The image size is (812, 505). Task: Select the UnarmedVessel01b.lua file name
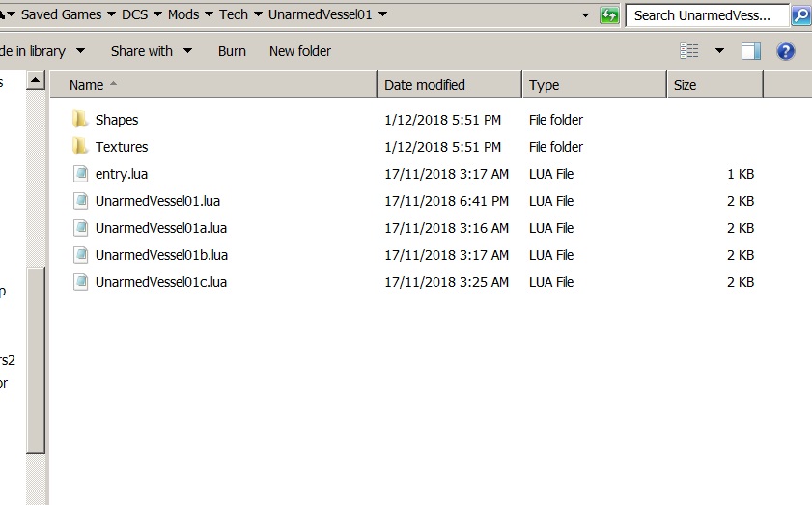click(161, 254)
